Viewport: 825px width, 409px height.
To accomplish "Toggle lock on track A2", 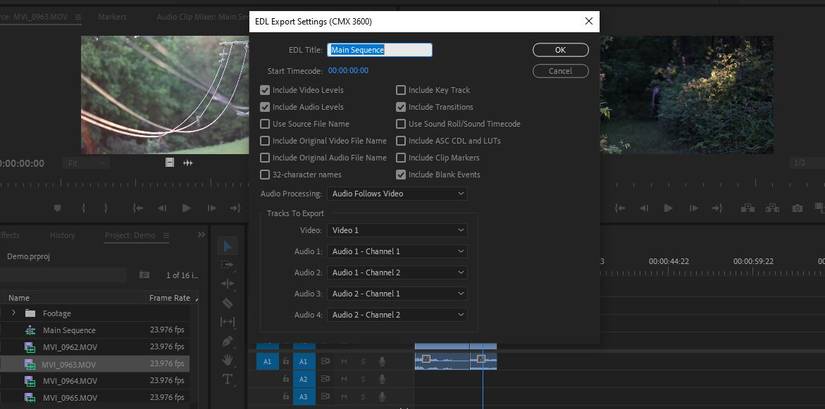I will 286,379.
